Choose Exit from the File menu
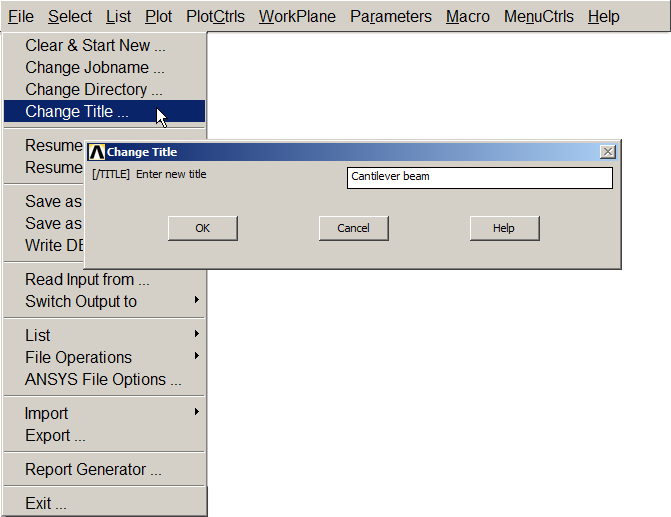 46,503
